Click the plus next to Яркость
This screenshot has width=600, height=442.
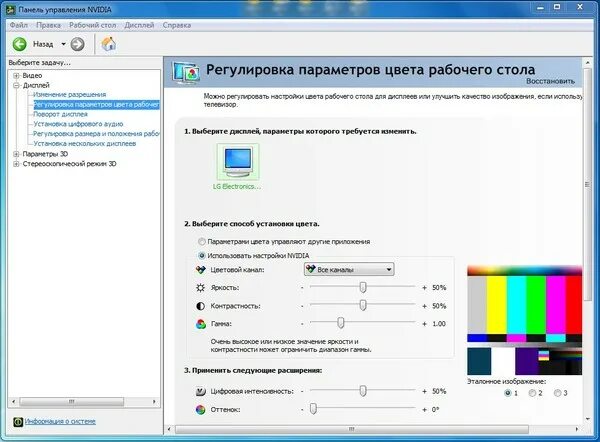tap(424, 287)
